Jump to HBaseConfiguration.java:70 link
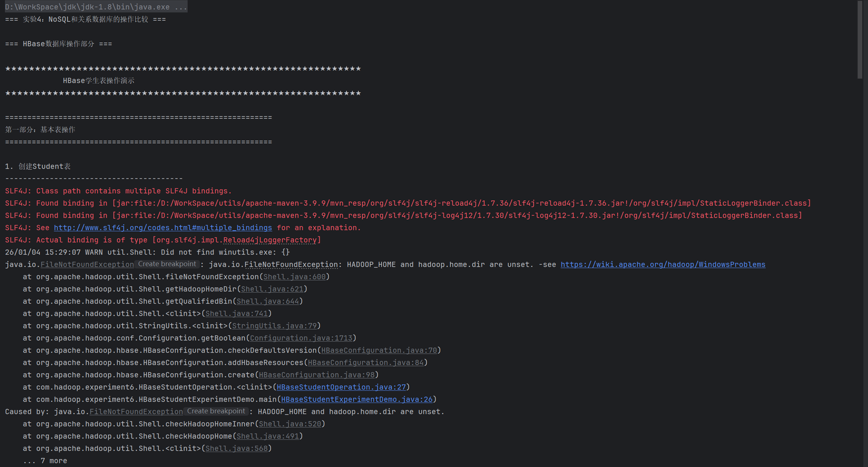Screen dimensions: 868x467 379,350
